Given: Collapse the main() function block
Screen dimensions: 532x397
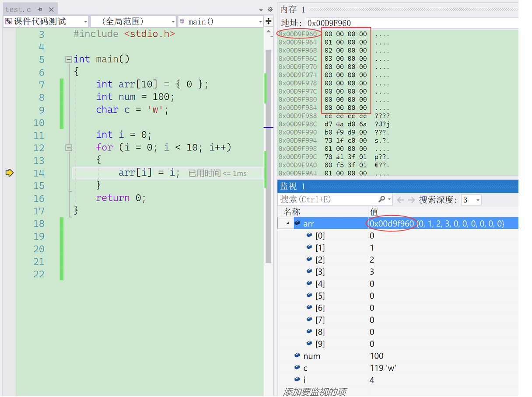Looking at the screenshot, I should coord(68,59).
